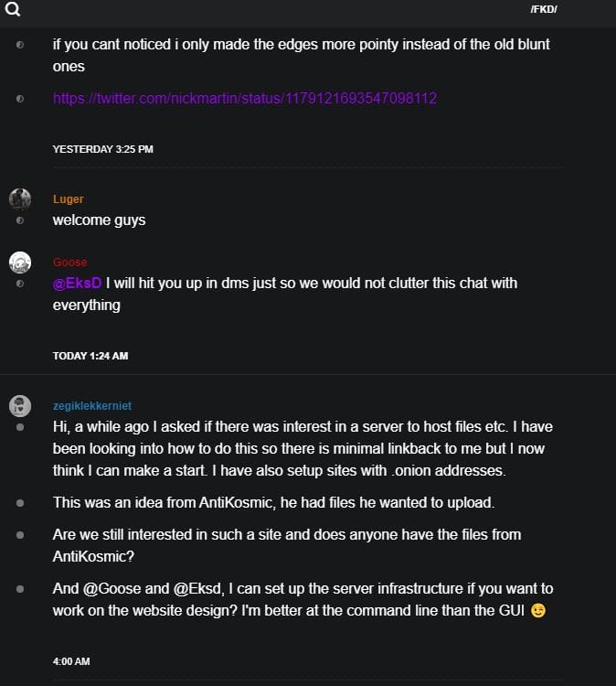
Task: Click the dot beside the AntiKosmic idea message
Action: [x=20, y=503]
